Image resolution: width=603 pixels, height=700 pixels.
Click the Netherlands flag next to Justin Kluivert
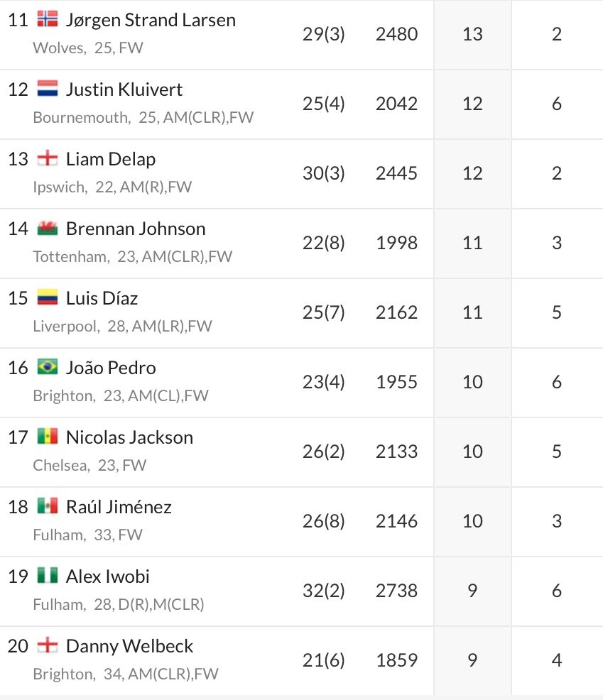tap(48, 89)
